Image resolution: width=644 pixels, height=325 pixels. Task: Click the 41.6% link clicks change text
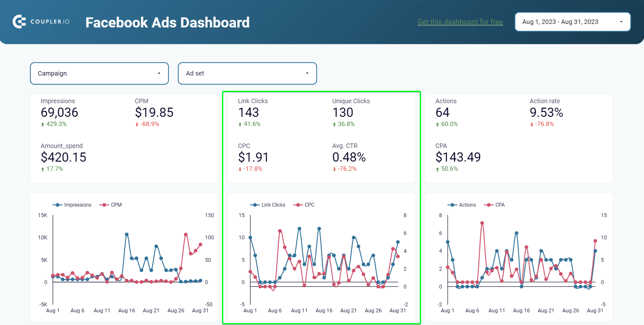(x=252, y=124)
